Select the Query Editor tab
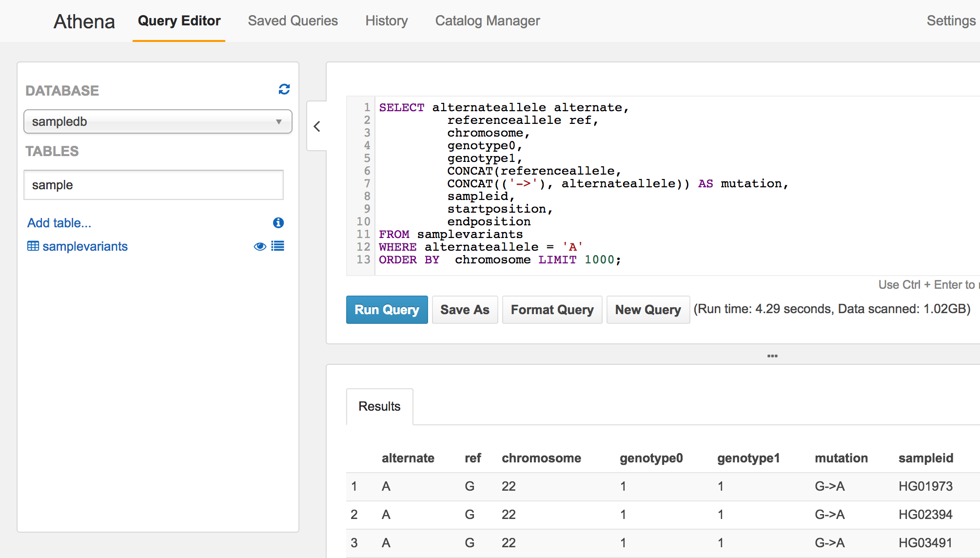Viewport: 980px width, 558px height. point(179,21)
